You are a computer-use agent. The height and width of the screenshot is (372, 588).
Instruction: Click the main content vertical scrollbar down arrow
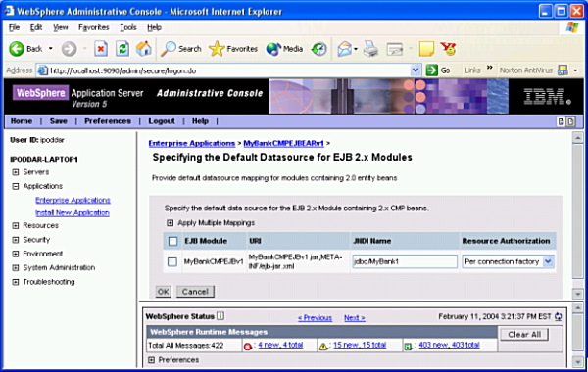(577, 294)
